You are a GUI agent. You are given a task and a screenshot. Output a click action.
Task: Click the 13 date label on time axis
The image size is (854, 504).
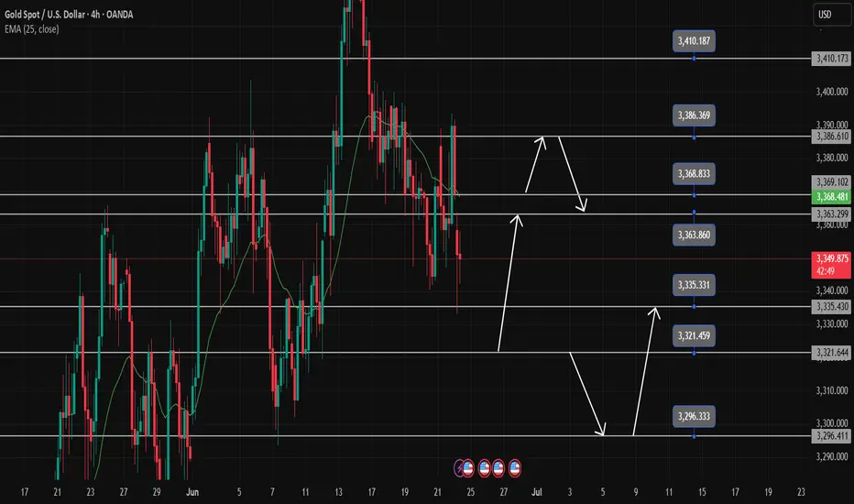coord(338,492)
